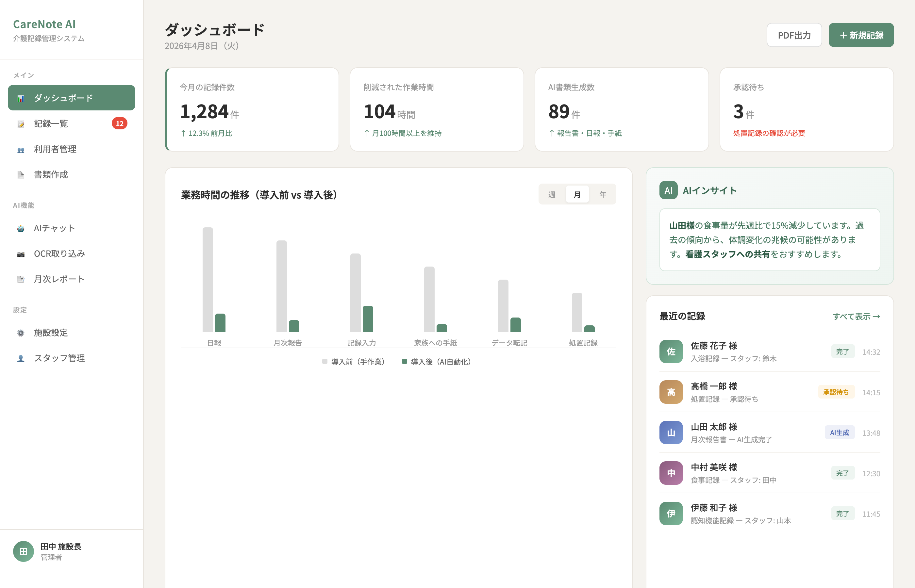Open 記録一覧 in the sidebar
915x588 pixels.
click(72, 123)
